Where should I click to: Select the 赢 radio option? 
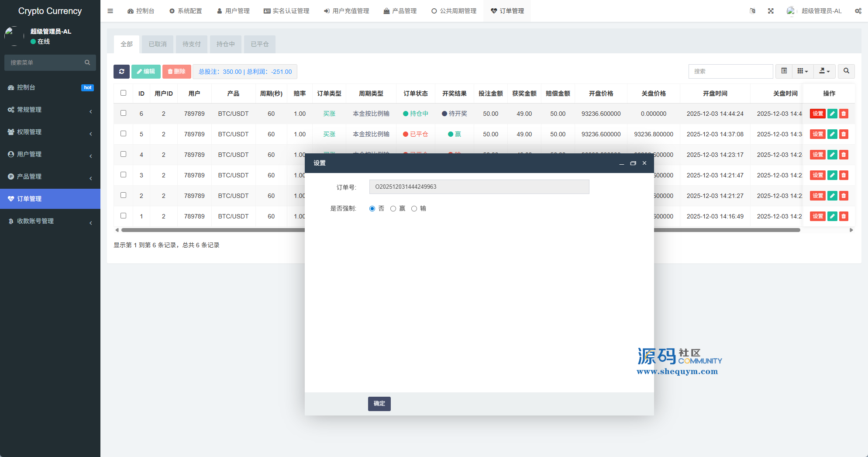393,209
